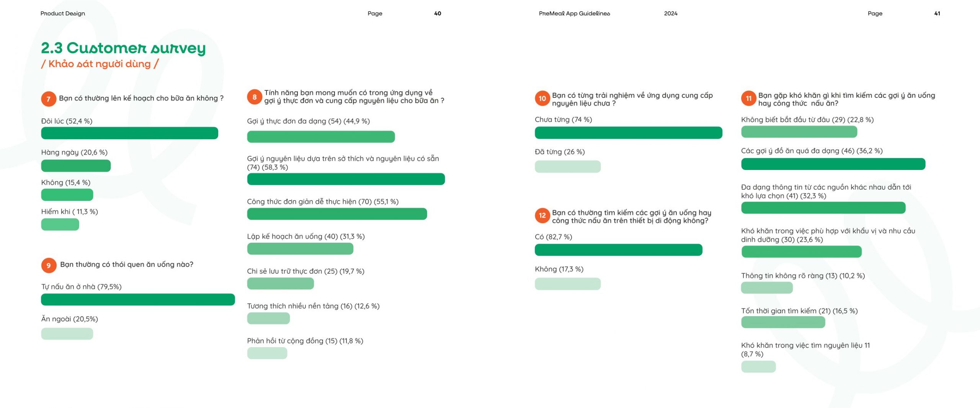
Task: Click the bar under Các gợi ý đồ ăn quá đa dạng
Action: point(833,164)
